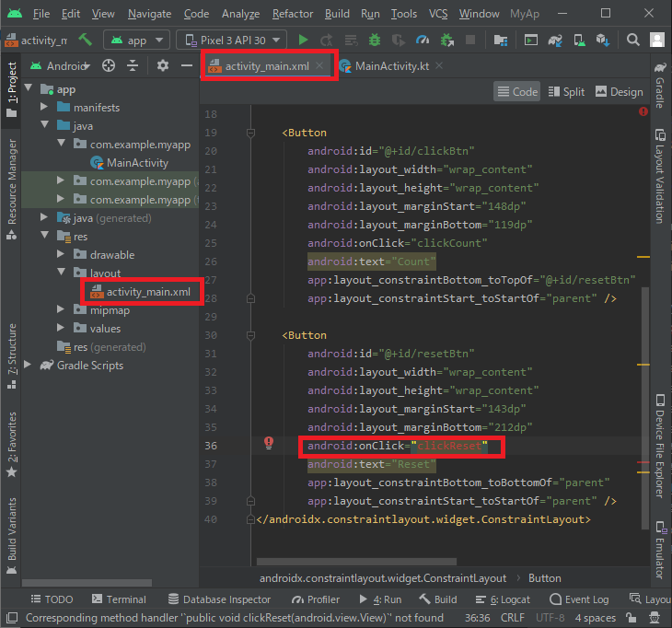Expand the values folder
Image resolution: width=672 pixels, height=628 pixels.
tap(61, 328)
